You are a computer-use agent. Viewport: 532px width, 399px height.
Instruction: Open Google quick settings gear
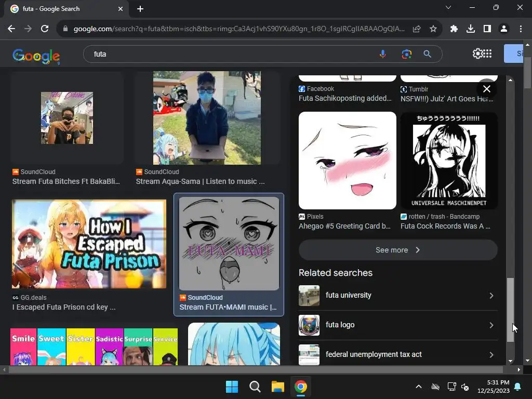pos(478,54)
